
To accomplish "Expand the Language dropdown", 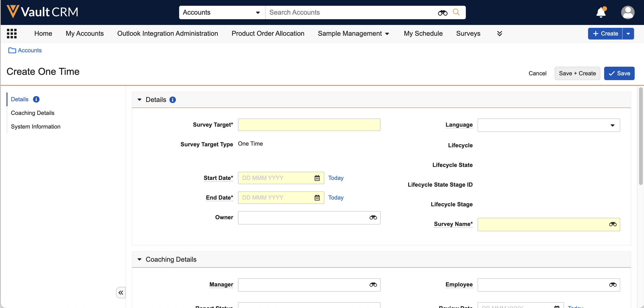I will tap(612, 125).
